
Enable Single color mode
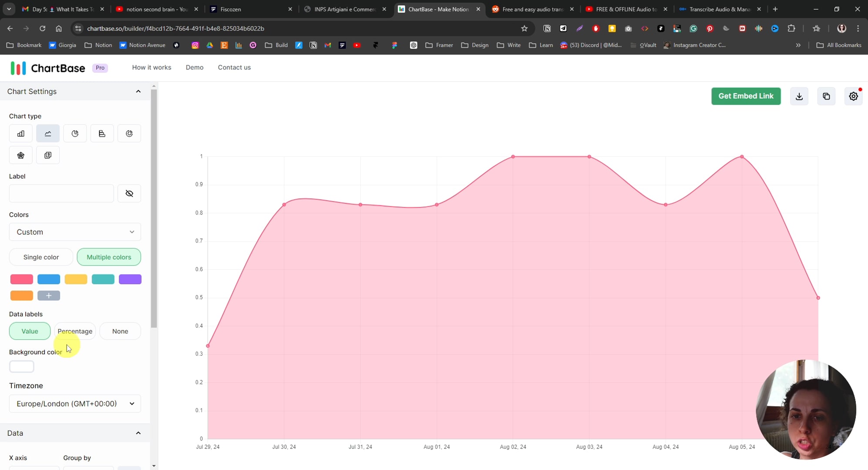(x=40, y=257)
